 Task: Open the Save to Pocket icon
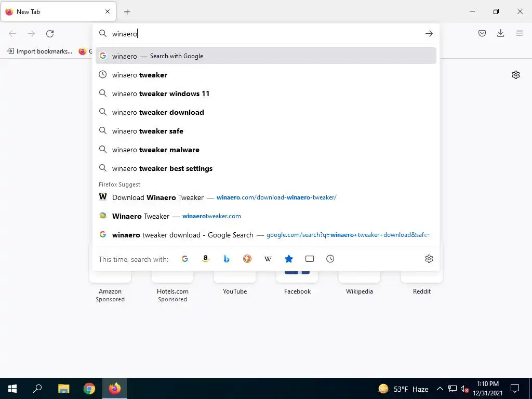(482, 33)
